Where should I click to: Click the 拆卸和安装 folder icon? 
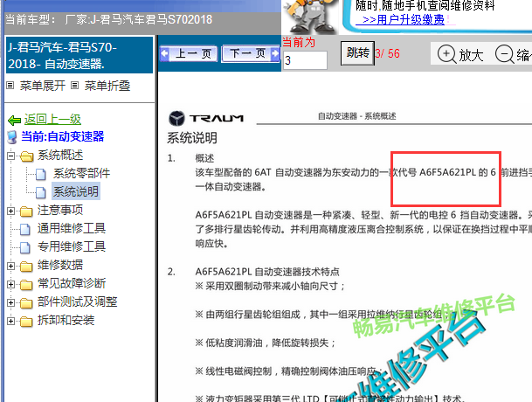(x=26, y=322)
